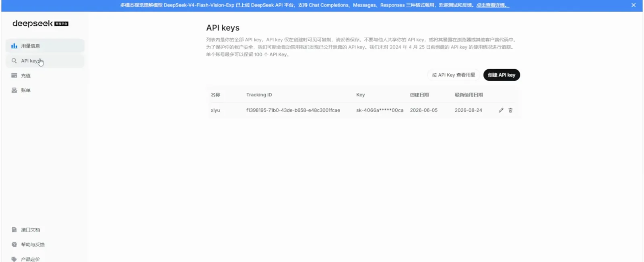Screen dimensions: 644x262
Task: Click the 最新使用日期 column header
Action: 469,95
